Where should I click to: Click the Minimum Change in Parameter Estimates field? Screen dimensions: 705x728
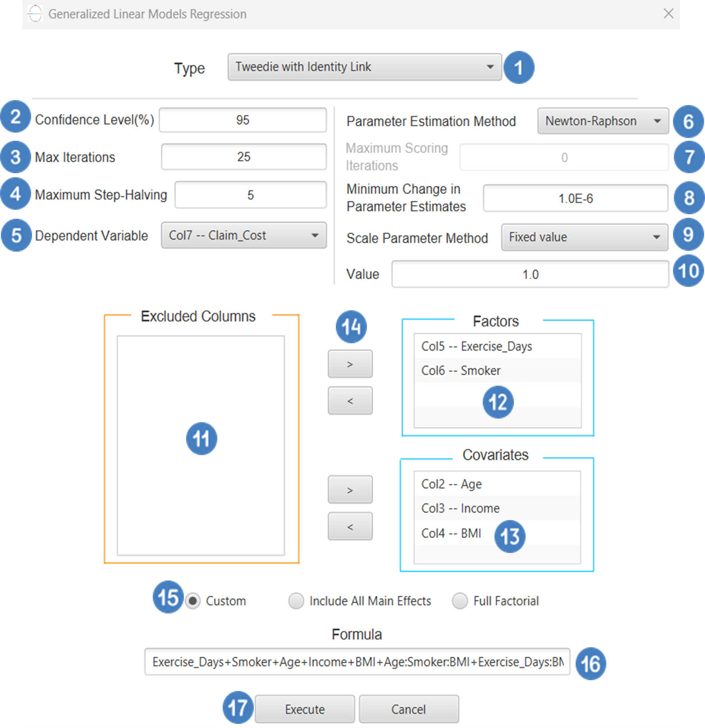pyautogui.click(x=575, y=198)
